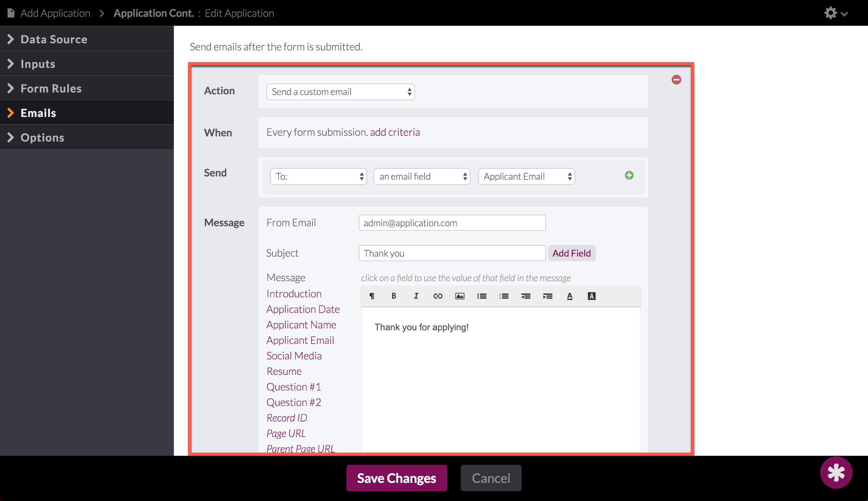This screenshot has width=868, height=501.
Task: Toggle ordered numbered list icon
Action: pos(504,296)
